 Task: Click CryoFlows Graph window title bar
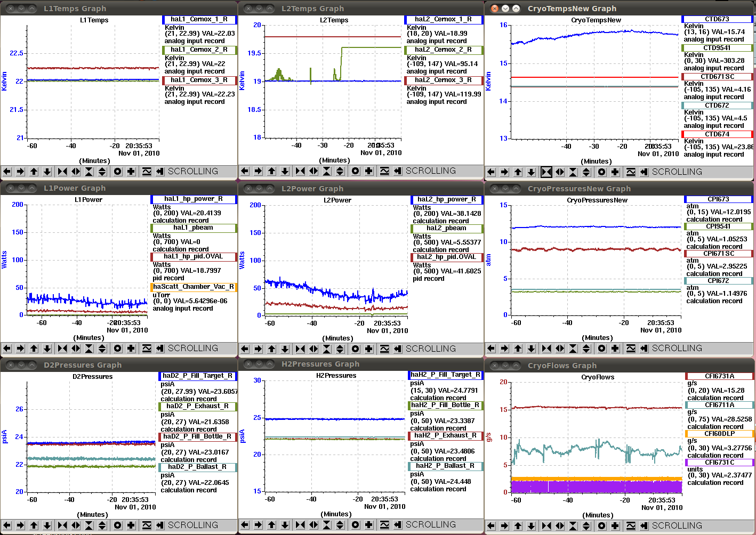[x=620, y=366]
